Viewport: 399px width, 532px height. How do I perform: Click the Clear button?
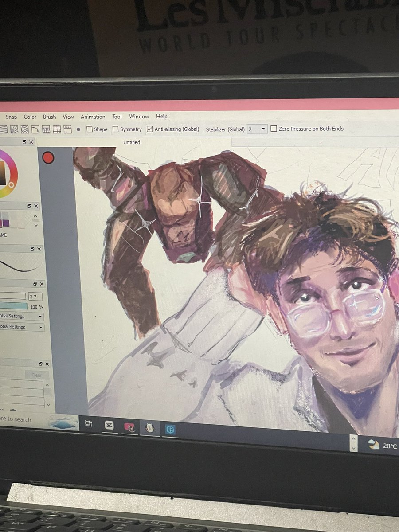click(x=37, y=375)
